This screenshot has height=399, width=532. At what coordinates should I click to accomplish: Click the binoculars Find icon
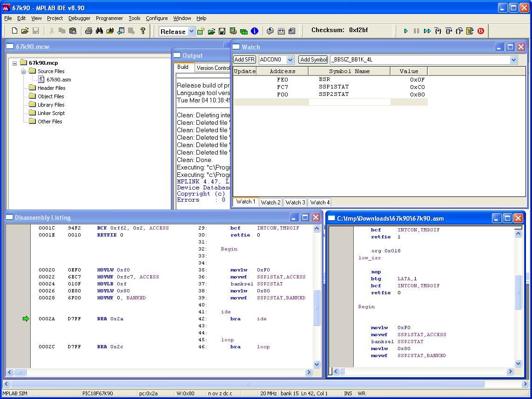click(x=99, y=31)
